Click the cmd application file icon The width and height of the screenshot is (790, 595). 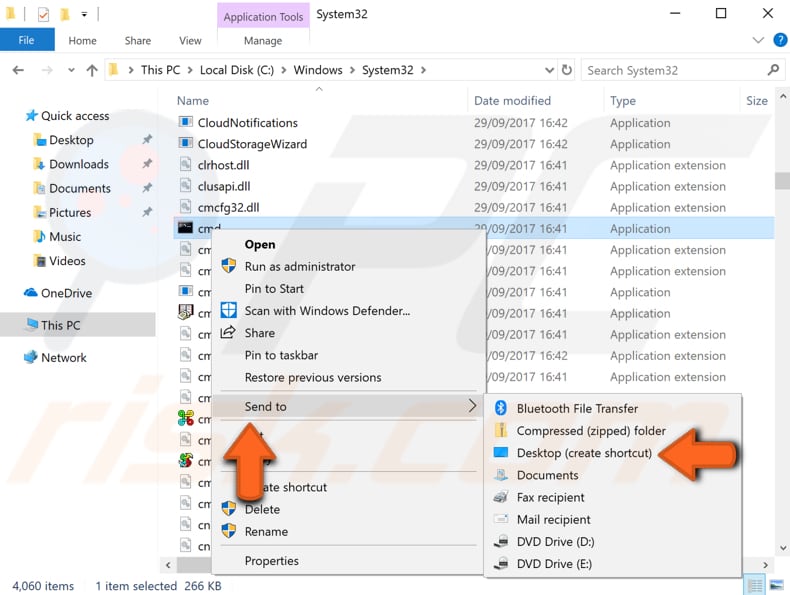pyautogui.click(x=185, y=228)
